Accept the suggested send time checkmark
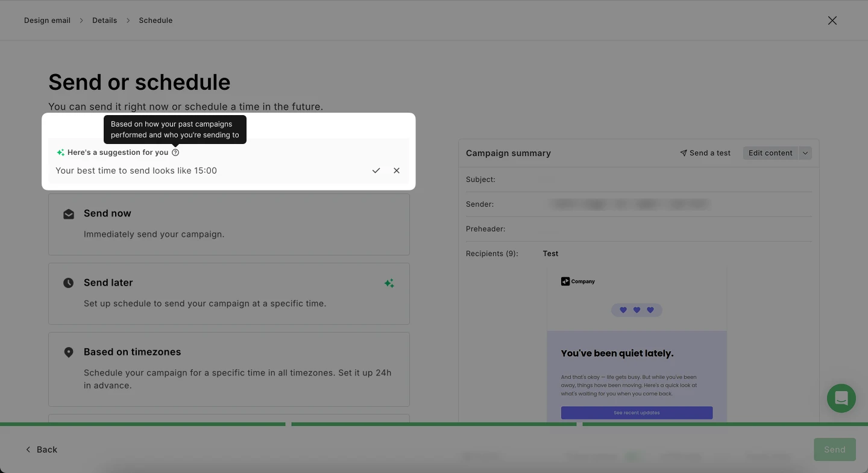This screenshot has width=868, height=473. coord(376,171)
